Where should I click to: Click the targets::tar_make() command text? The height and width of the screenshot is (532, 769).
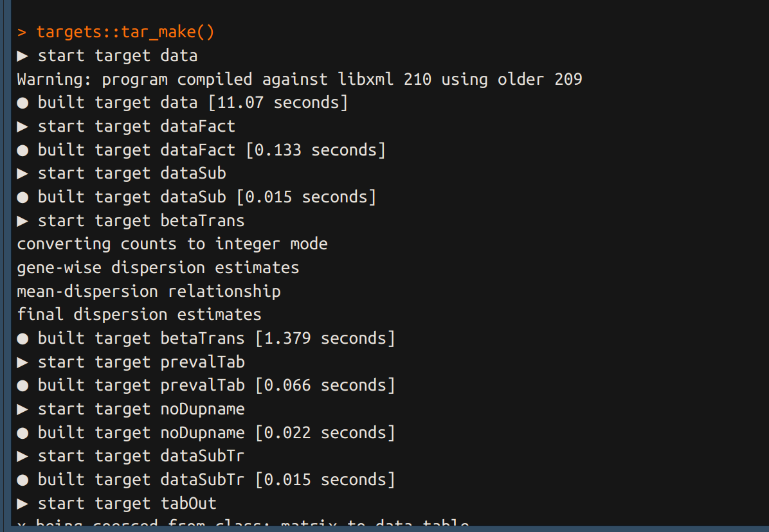pos(125,32)
